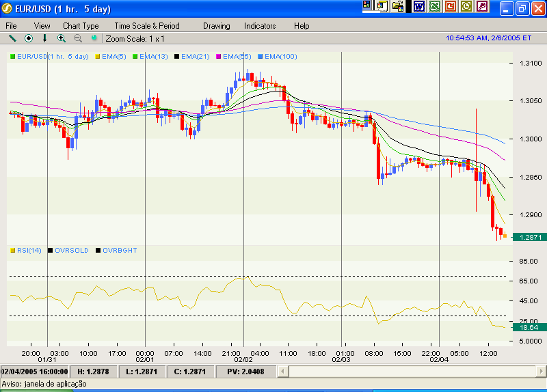Click the green globe toolbar icon
The height and width of the screenshot is (392, 547).
[x=94, y=38]
